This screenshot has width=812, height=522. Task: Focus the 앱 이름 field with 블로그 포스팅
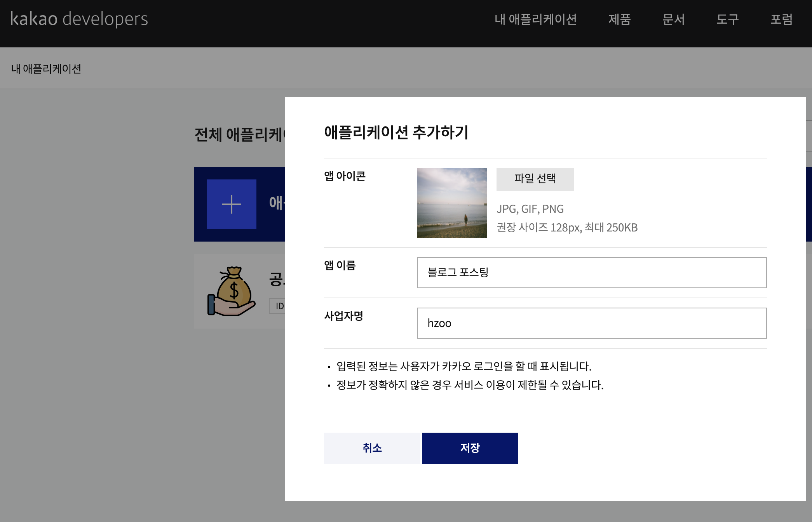[591, 273]
